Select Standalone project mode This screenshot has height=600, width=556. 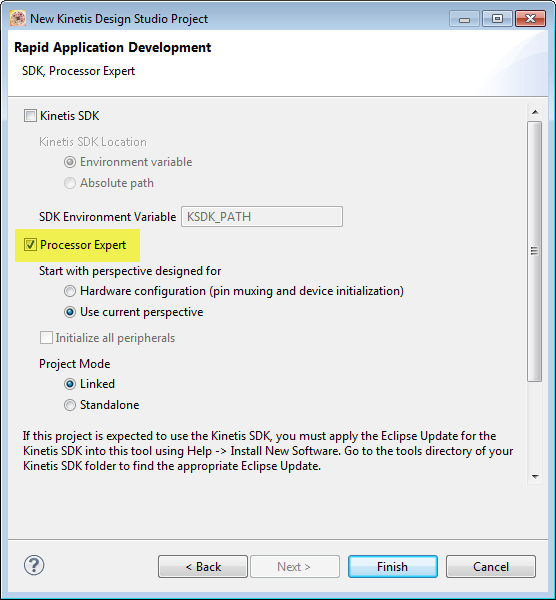70,405
